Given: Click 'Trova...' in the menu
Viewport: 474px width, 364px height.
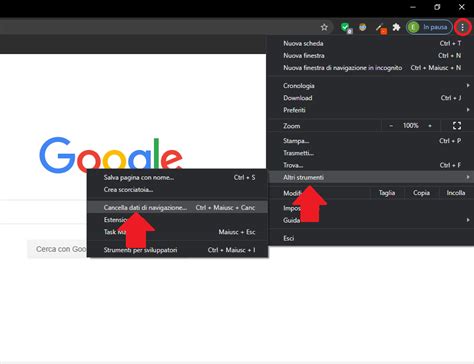Looking at the screenshot, I should 371,165.
